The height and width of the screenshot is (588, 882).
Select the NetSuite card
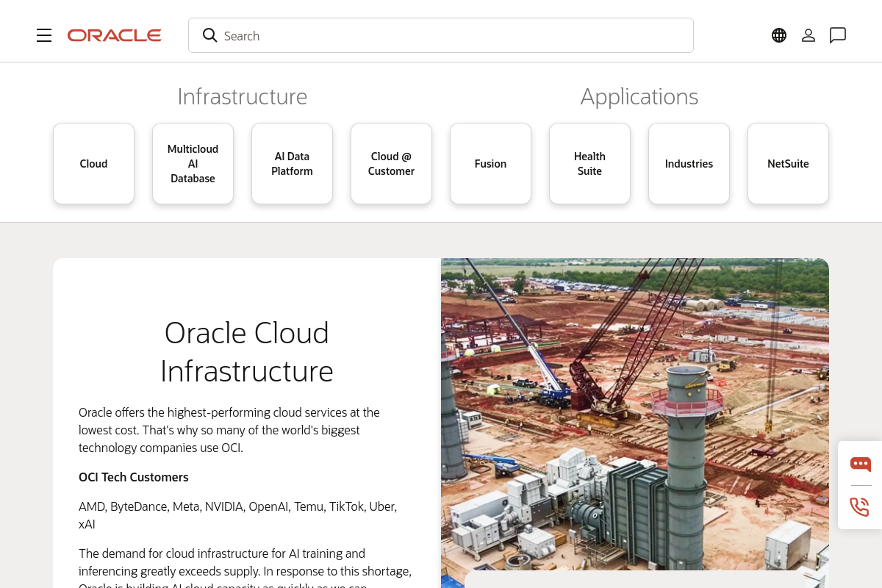pyautogui.click(x=788, y=163)
